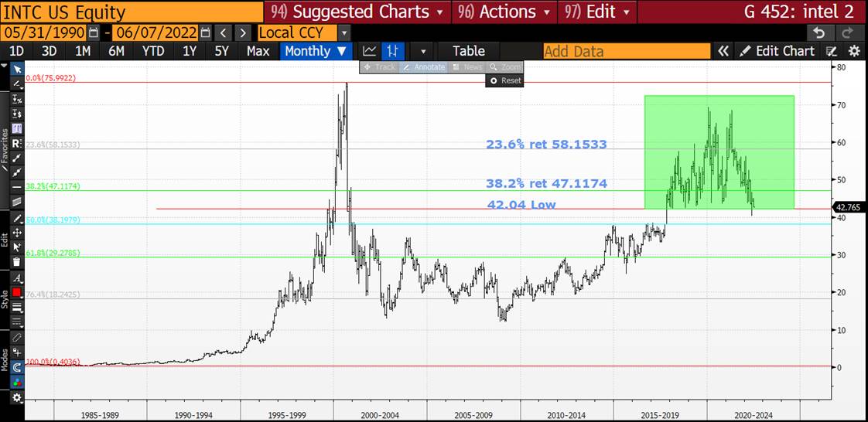868x422 pixels.
Task: Edit the 05/31/1990 start date field
Action: [x=43, y=32]
